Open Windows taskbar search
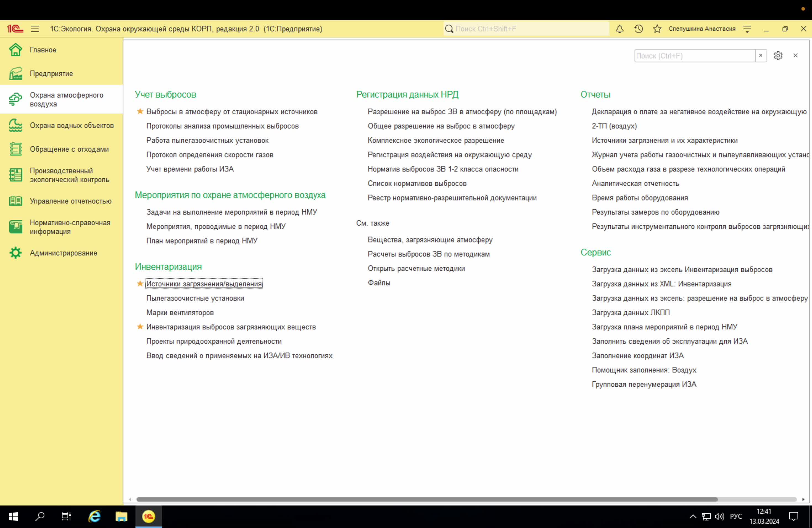The height and width of the screenshot is (528, 812). (40, 517)
